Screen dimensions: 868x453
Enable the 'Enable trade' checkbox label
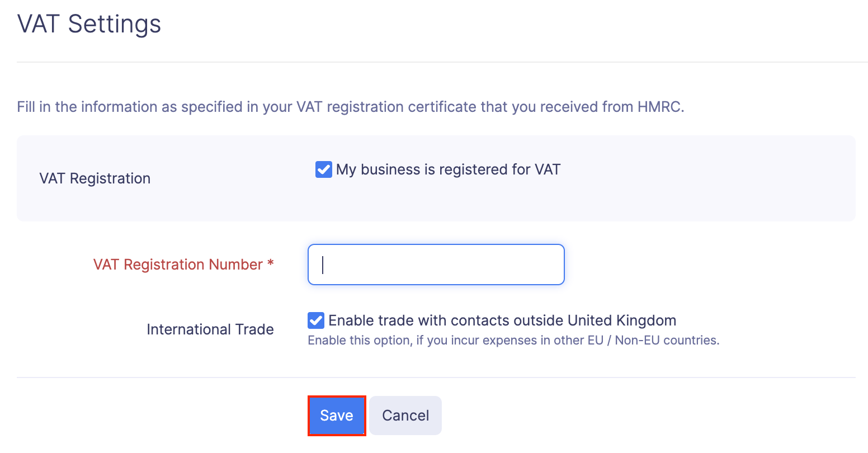click(502, 320)
